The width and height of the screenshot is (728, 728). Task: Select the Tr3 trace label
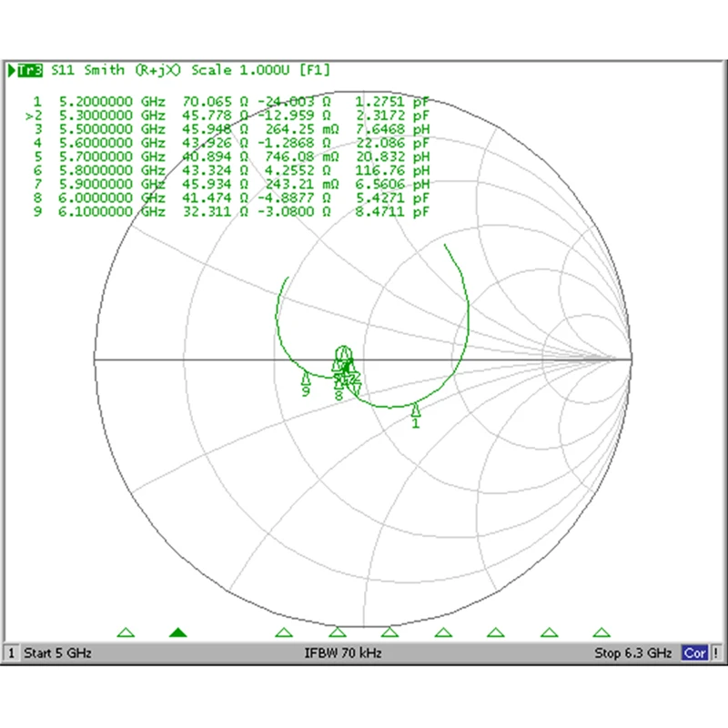[x=30, y=71]
